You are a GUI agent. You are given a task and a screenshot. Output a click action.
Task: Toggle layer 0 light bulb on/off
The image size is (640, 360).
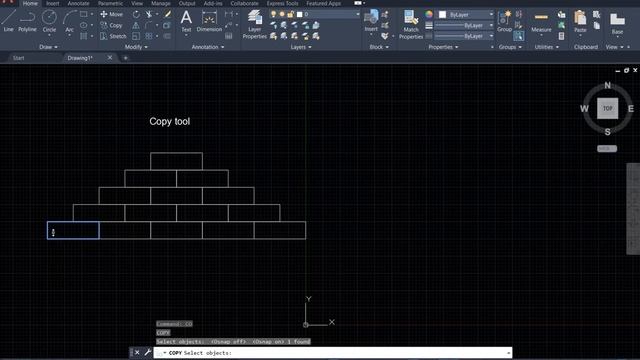tap(273, 14)
